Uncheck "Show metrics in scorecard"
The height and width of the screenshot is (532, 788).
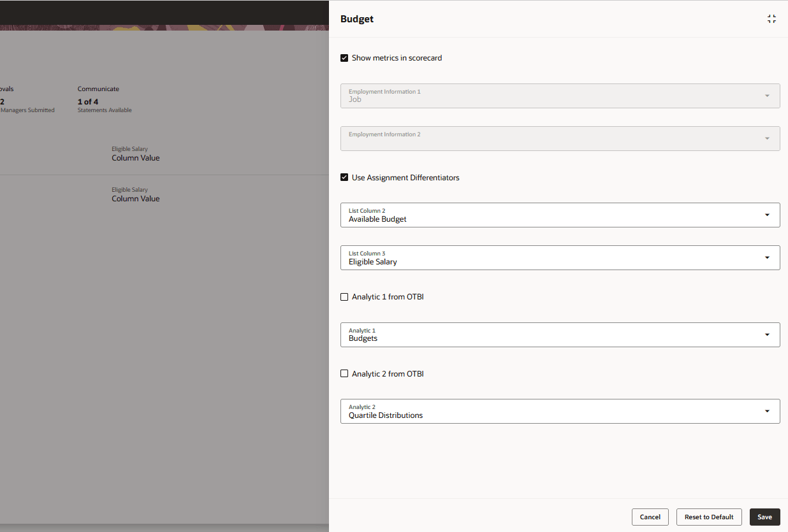[x=344, y=57]
